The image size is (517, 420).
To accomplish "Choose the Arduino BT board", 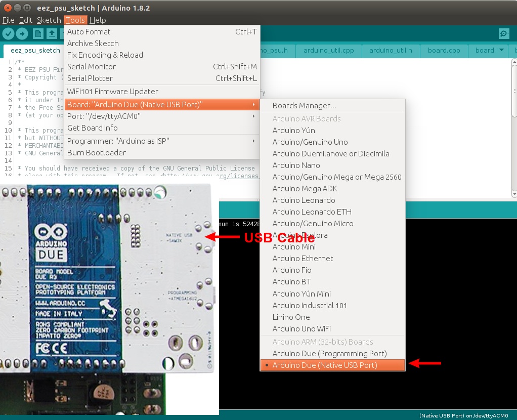I will coord(333,282).
